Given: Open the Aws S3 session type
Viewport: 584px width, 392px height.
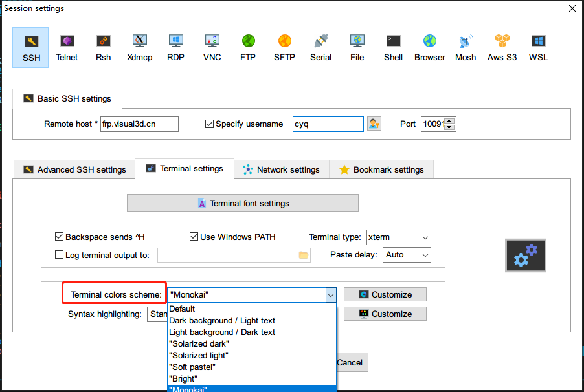Looking at the screenshot, I should [502, 47].
